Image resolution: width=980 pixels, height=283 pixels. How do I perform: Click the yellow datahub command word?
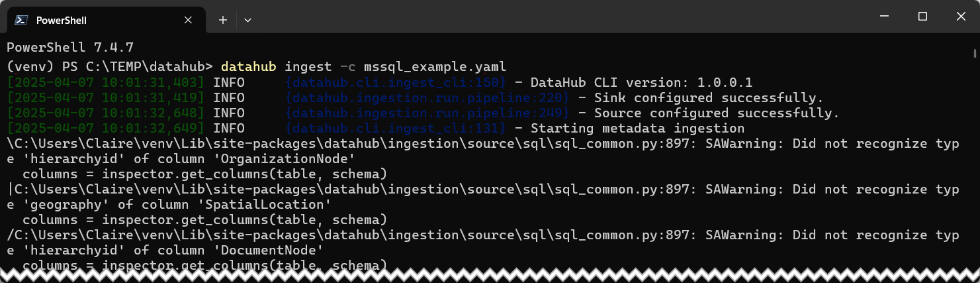click(x=249, y=66)
